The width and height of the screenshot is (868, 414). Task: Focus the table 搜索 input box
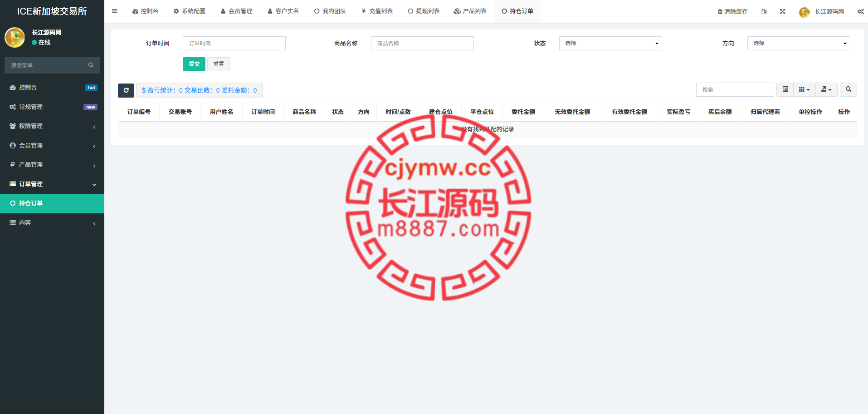[735, 89]
